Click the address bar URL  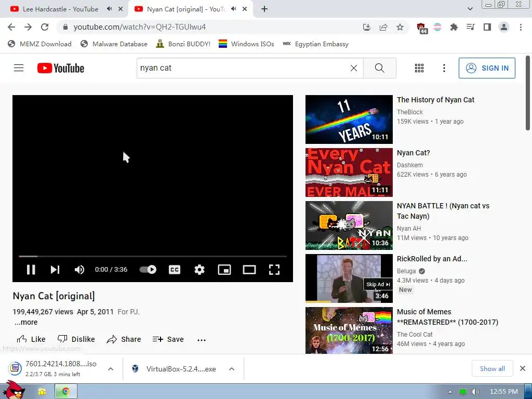point(139,27)
